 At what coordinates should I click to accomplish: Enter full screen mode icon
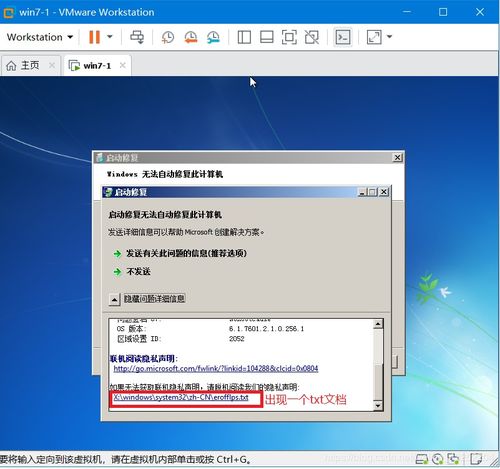289,37
